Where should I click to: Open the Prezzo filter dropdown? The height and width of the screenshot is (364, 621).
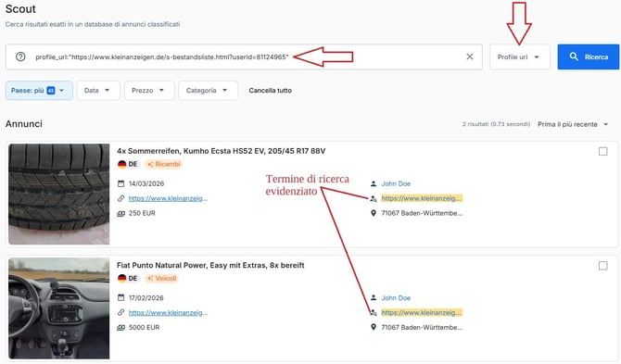(149, 91)
